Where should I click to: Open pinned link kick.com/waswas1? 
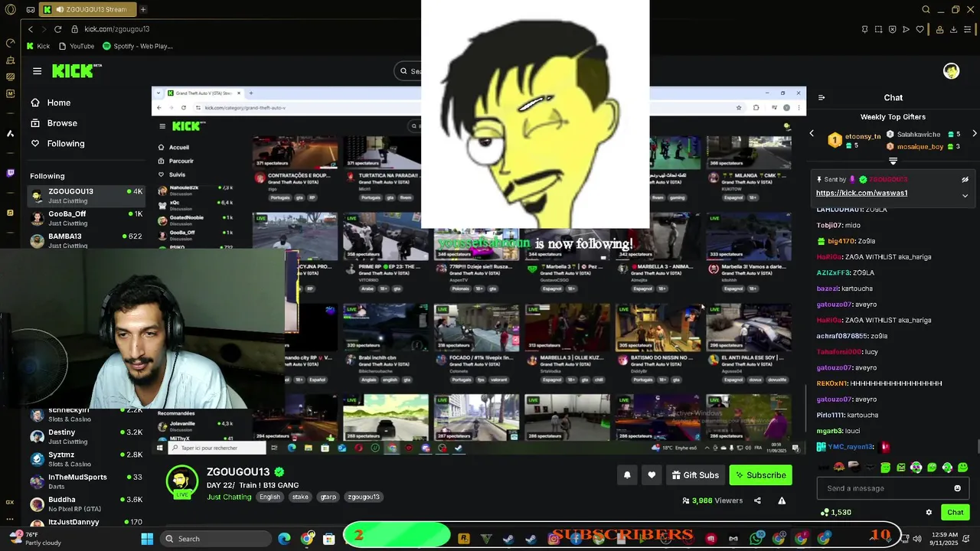tap(861, 193)
